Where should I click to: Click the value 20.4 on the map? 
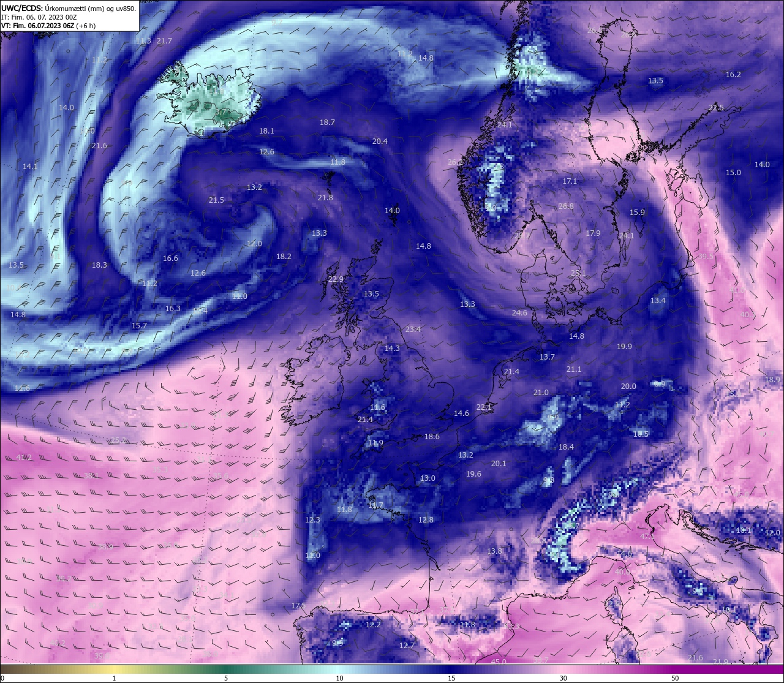[x=380, y=142]
